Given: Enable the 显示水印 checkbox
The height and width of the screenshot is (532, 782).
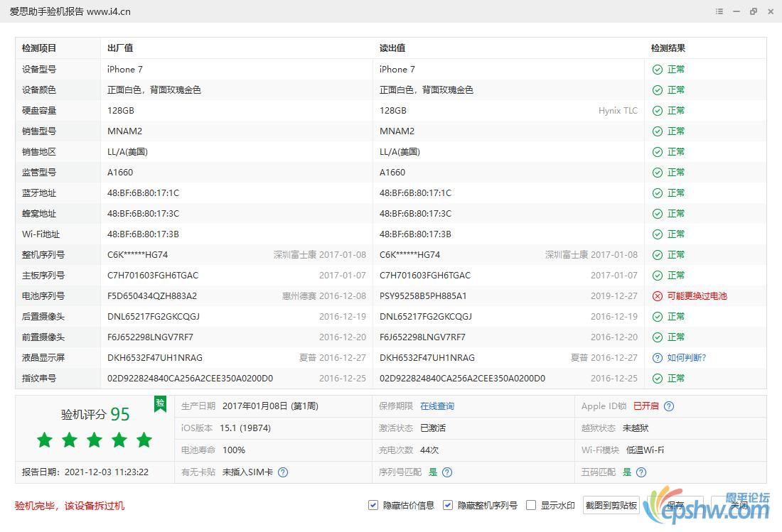Looking at the screenshot, I should click(x=531, y=505).
